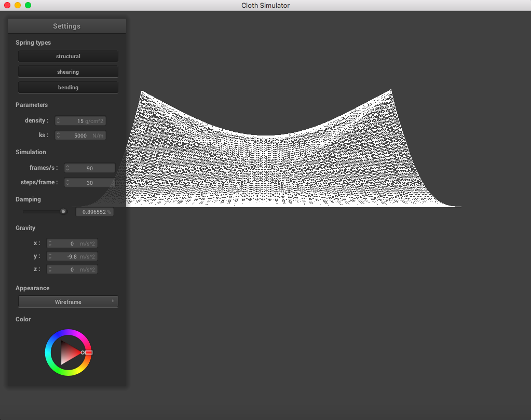This screenshot has width=531, height=420.
Task: Click the "Appearance" section label
Action: 33,288
